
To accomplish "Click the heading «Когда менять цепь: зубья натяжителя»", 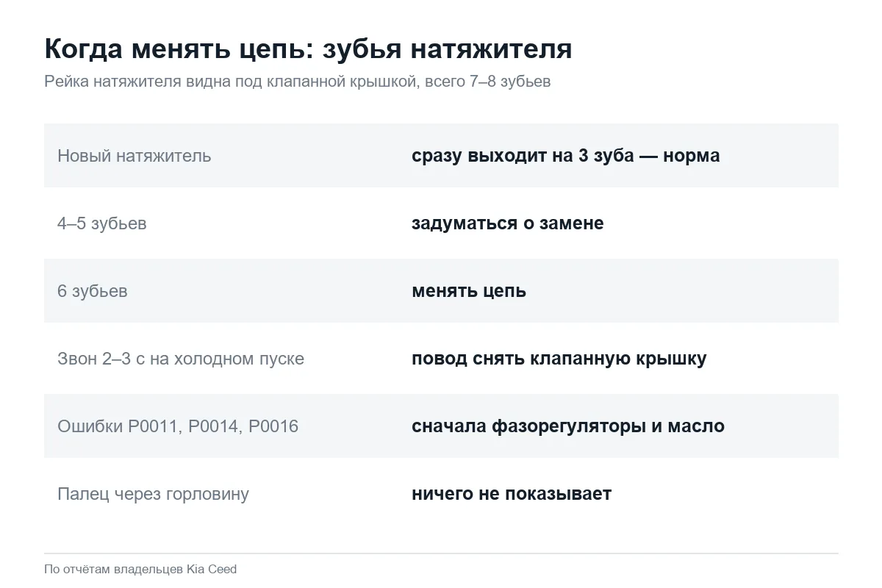I will tap(308, 49).
